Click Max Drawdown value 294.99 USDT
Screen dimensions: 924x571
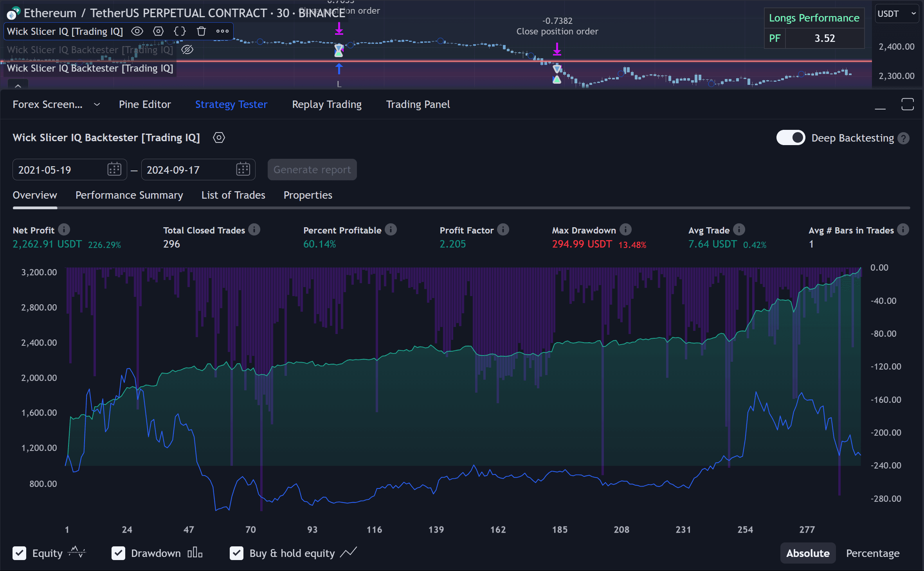pyautogui.click(x=582, y=244)
